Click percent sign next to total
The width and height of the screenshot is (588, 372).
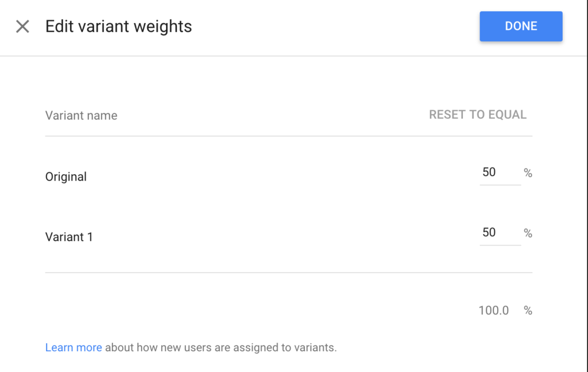tap(528, 310)
